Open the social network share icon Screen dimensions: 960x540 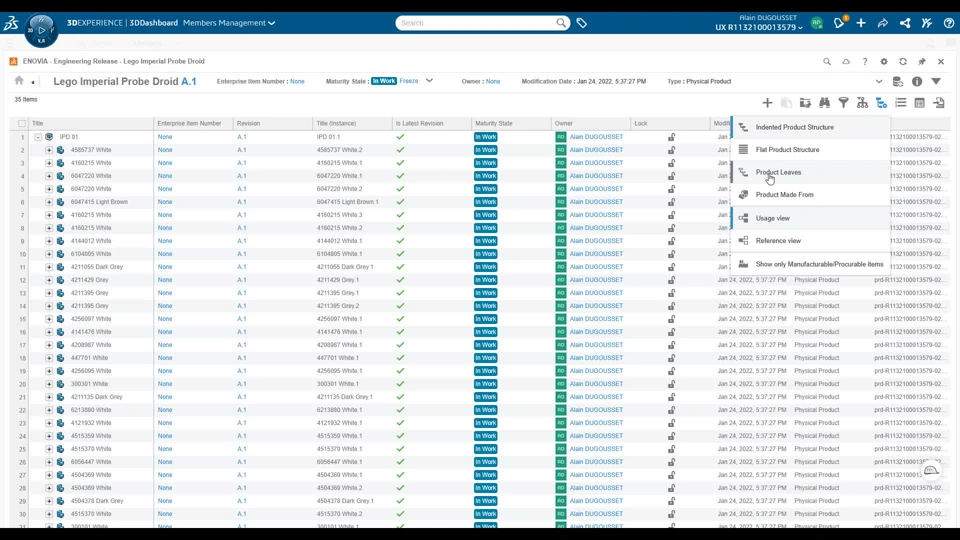point(905,23)
